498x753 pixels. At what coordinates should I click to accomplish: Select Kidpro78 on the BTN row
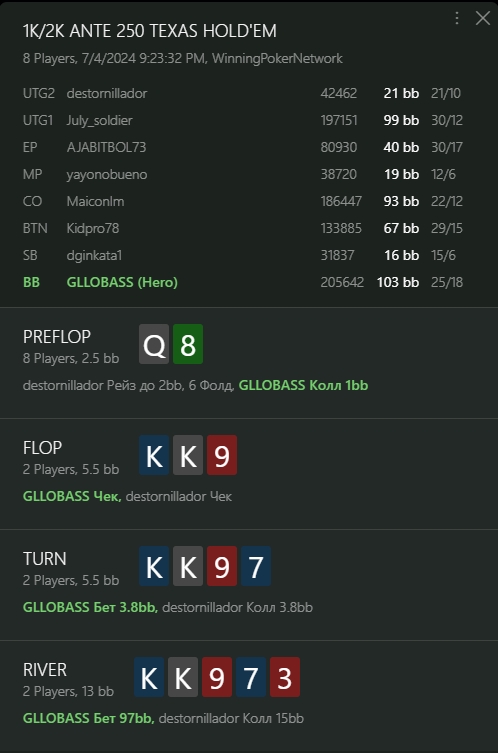93,228
